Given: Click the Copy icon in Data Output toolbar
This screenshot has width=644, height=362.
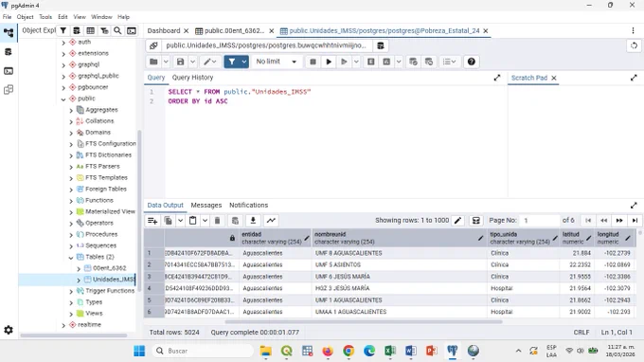Looking at the screenshot, I should (x=168, y=221).
